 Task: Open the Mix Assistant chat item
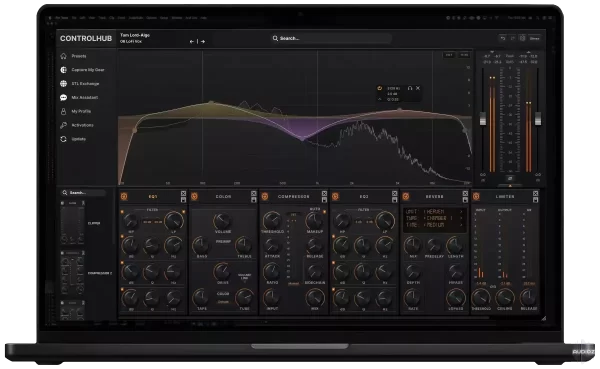click(79, 98)
